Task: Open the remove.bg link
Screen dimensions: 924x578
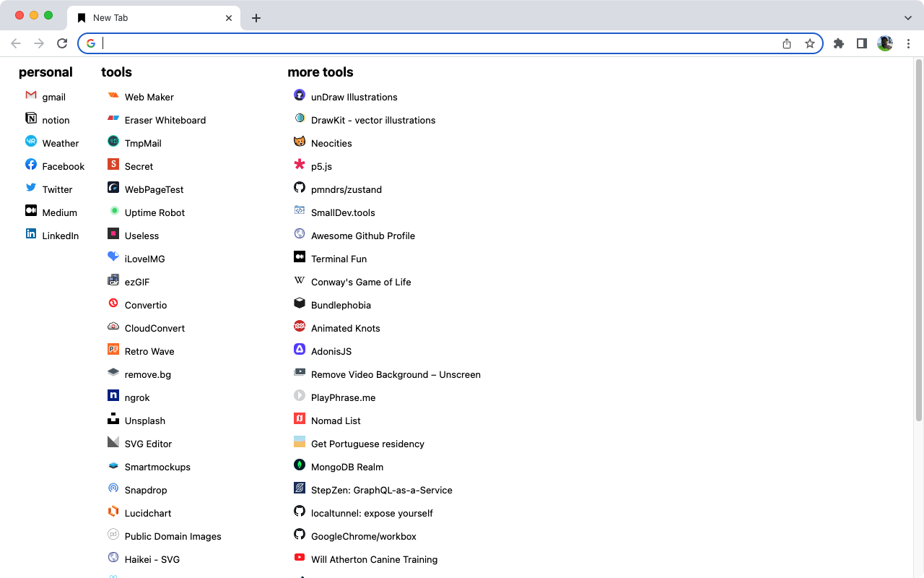Action: click(x=148, y=374)
